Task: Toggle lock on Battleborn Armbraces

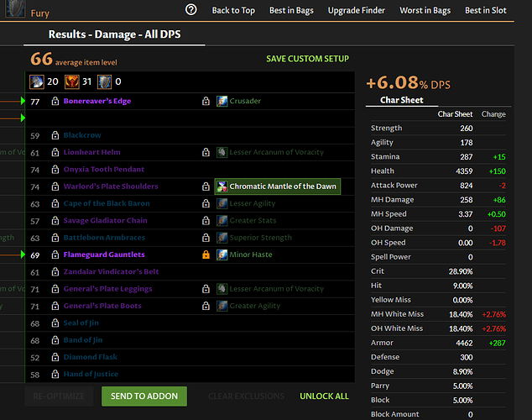Action: tap(55, 238)
